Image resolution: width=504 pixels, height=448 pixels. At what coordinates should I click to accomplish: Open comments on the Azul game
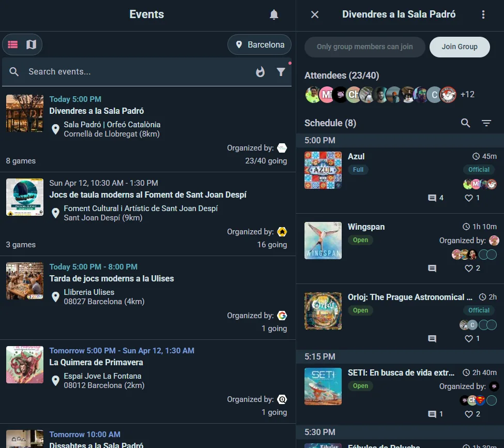(x=436, y=198)
